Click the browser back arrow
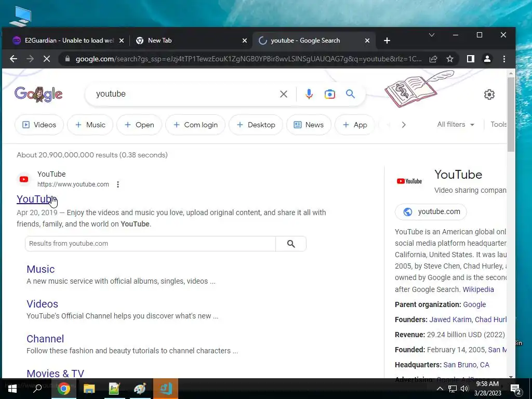Viewport: 532px width, 399px height. point(13,59)
